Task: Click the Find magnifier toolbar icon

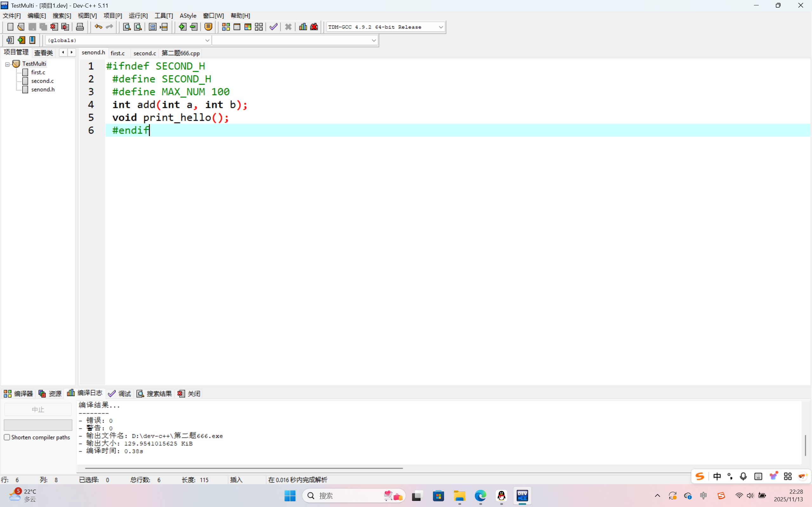Action: click(x=127, y=27)
